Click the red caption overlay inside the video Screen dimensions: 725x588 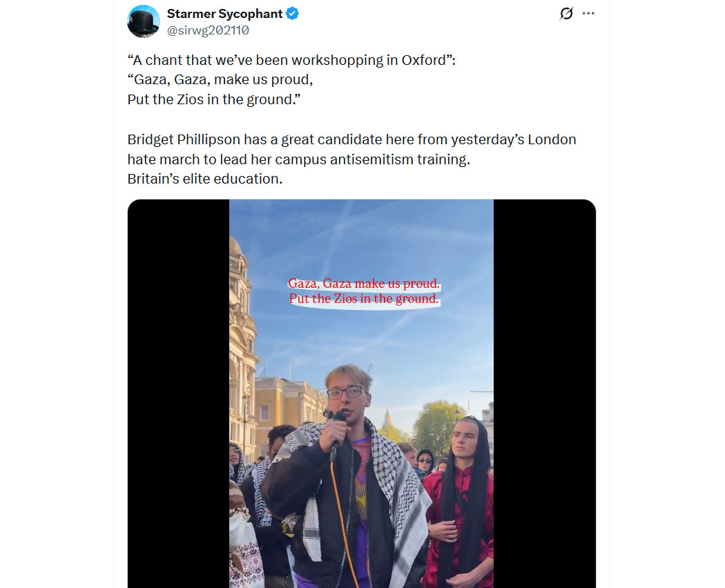click(364, 291)
